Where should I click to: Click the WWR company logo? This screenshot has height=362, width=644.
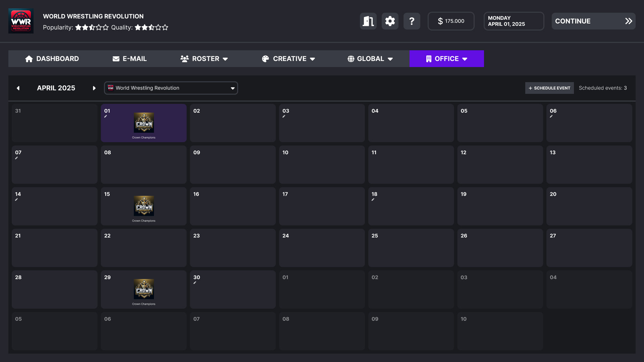click(x=21, y=21)
